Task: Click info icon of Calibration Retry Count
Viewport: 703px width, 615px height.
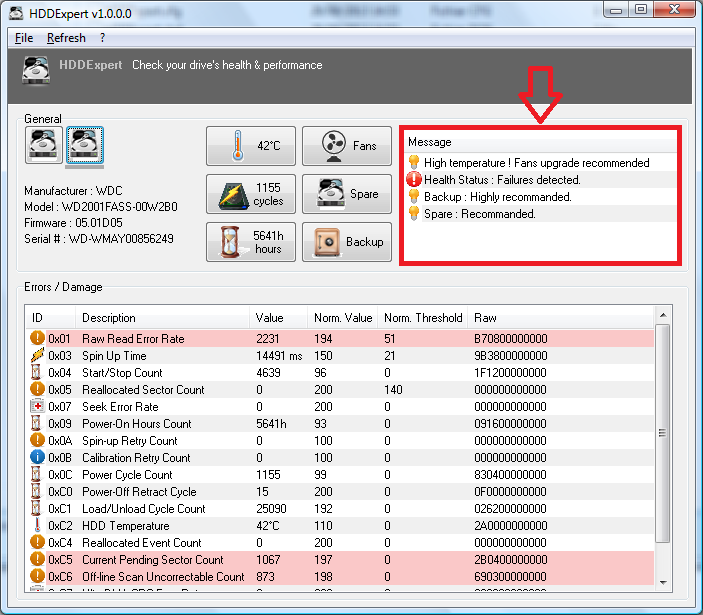Action: (37, 457)
